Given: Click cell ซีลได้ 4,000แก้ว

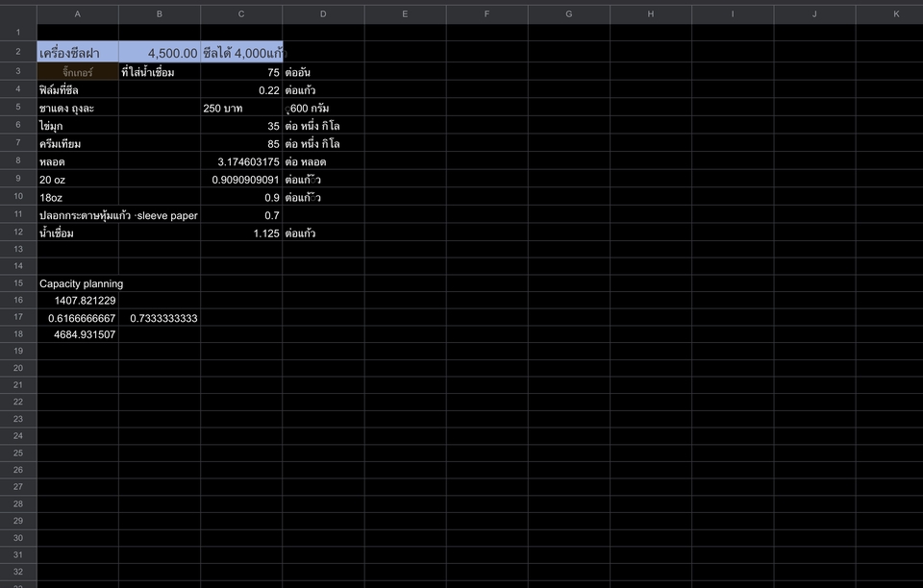Looking at the screenshot, I should pos(241,52).
